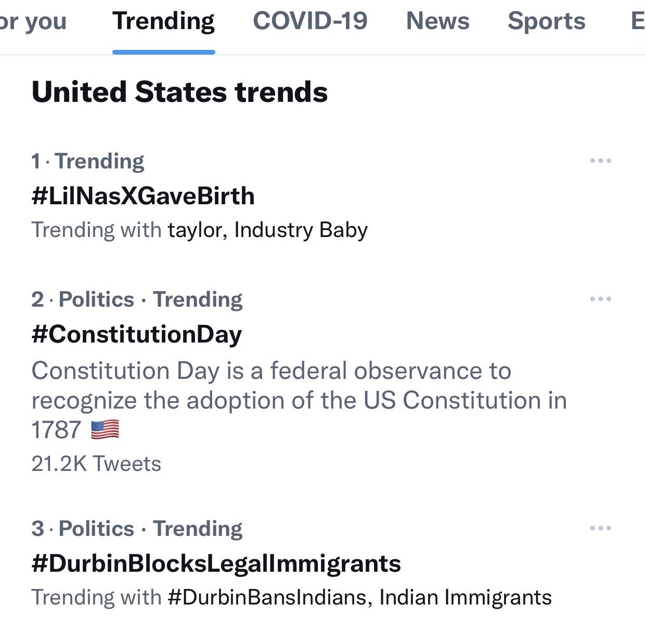Click the related term Indian Immigrants
The image size is (646, 644).
tap(465, 597)
